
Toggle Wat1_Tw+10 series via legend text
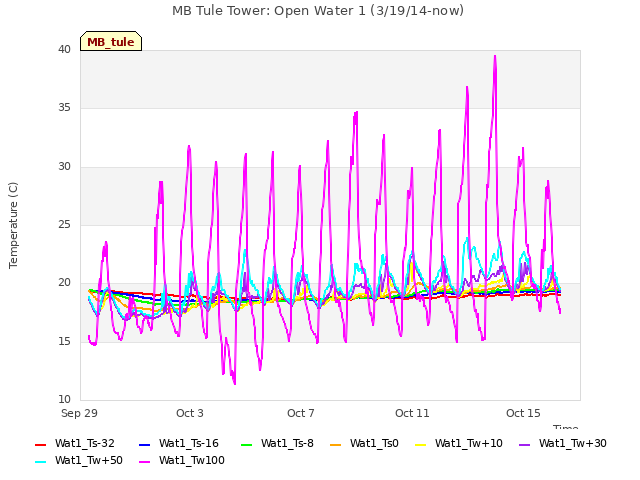click(x=469, y=444)
